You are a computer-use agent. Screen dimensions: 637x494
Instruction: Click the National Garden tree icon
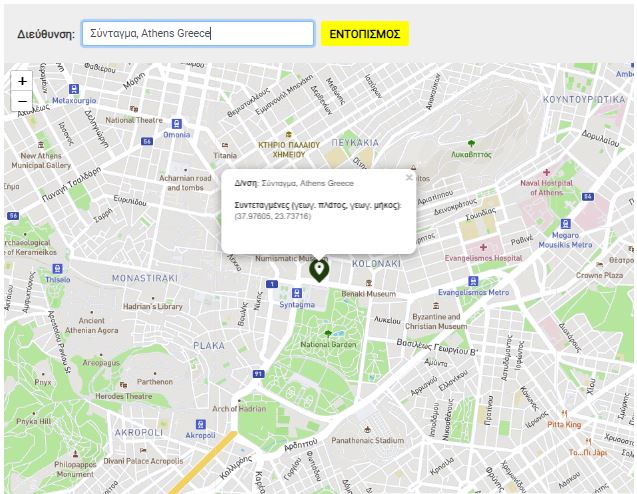click(x=328, y=333)
